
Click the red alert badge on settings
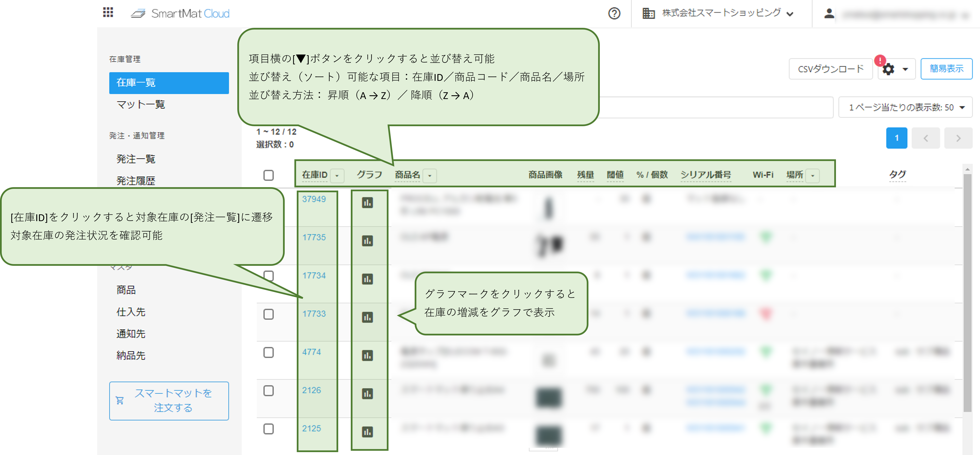coord(880,60)
